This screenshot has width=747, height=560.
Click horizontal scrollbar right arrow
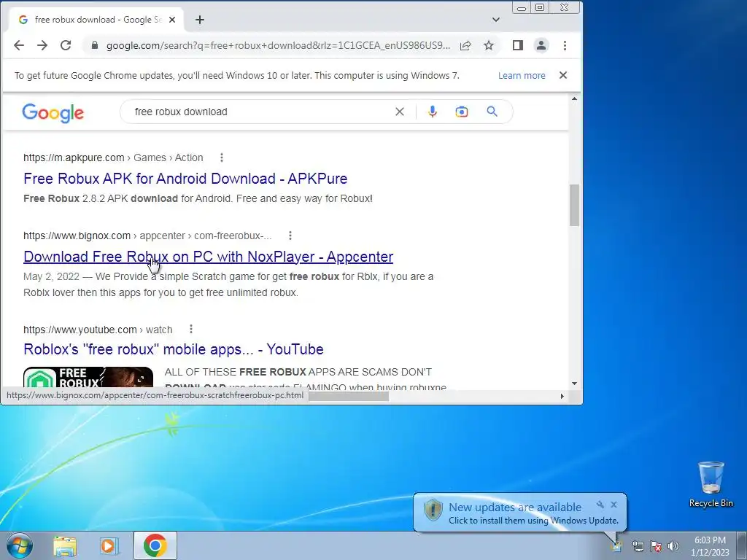pyautogui.click(x=562, y=396)
